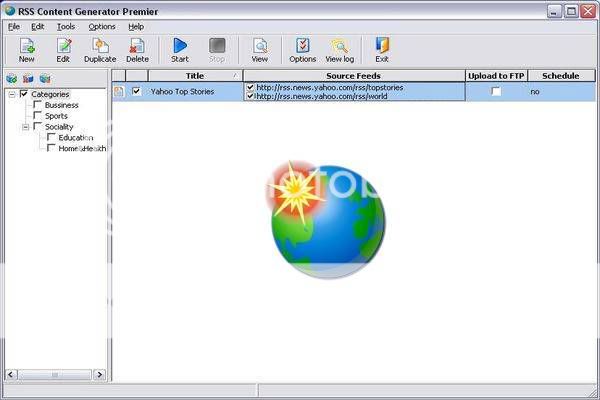The image size is (600, 400).
Task: Sort by the Title column header
Action: click(195, 76)
